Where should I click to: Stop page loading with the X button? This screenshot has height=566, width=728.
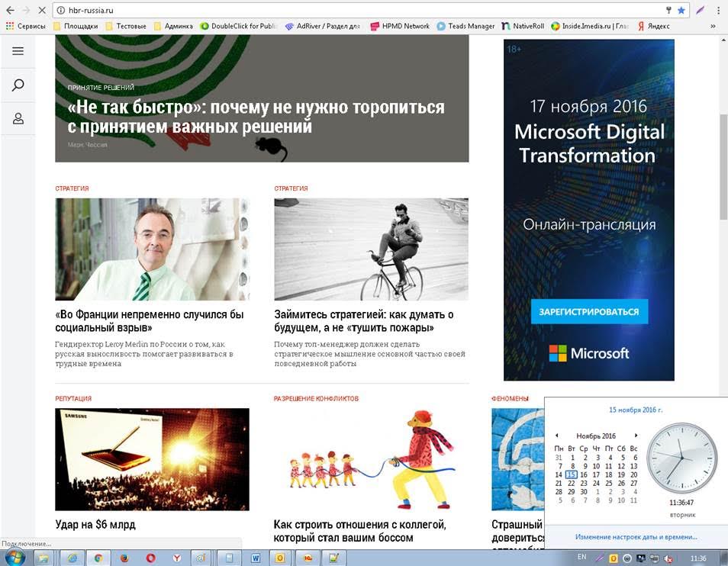(41, 10)
